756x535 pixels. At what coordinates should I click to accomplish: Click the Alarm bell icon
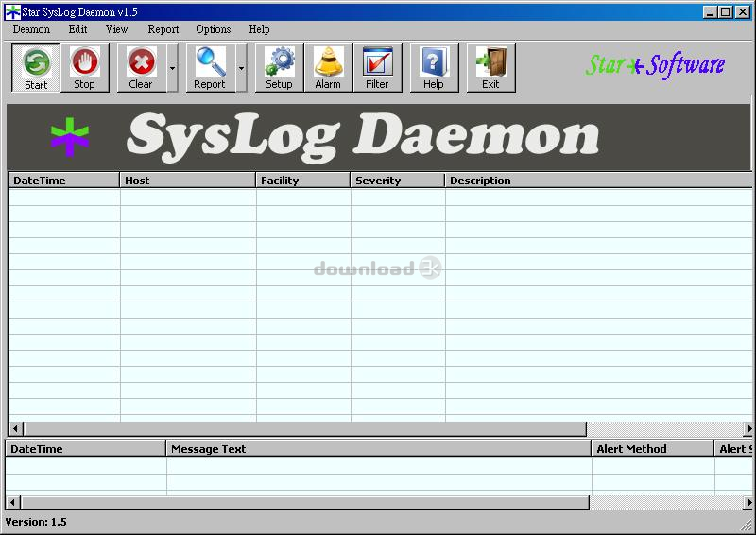click(328, 68)
